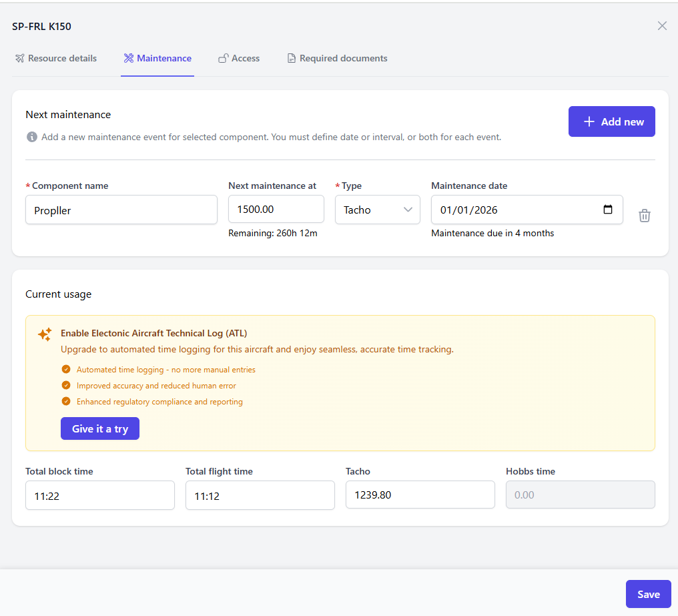678x616 pixels.
Task: Click the Total block time field
Action: pyautogui.click(x=100, y=495)
